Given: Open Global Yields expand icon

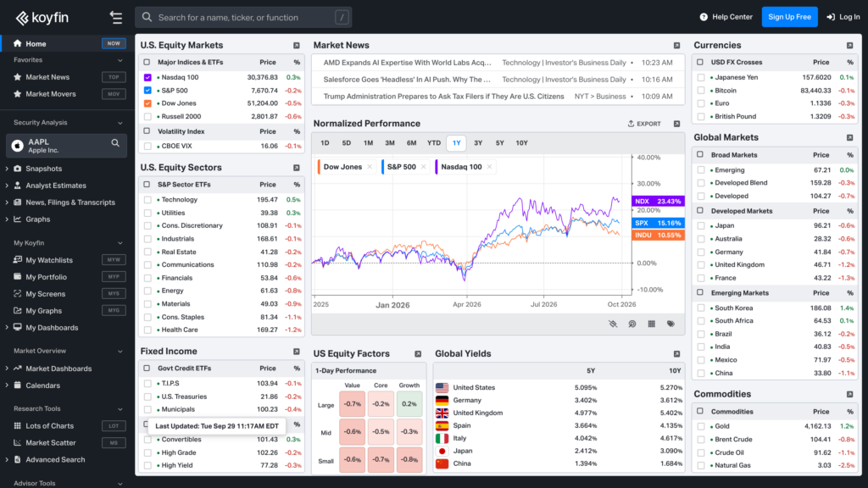Looking at the screenshot, I should coord(676,354).
